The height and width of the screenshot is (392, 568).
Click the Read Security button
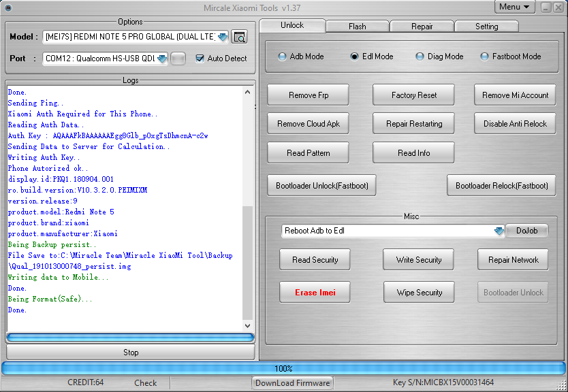315,260
